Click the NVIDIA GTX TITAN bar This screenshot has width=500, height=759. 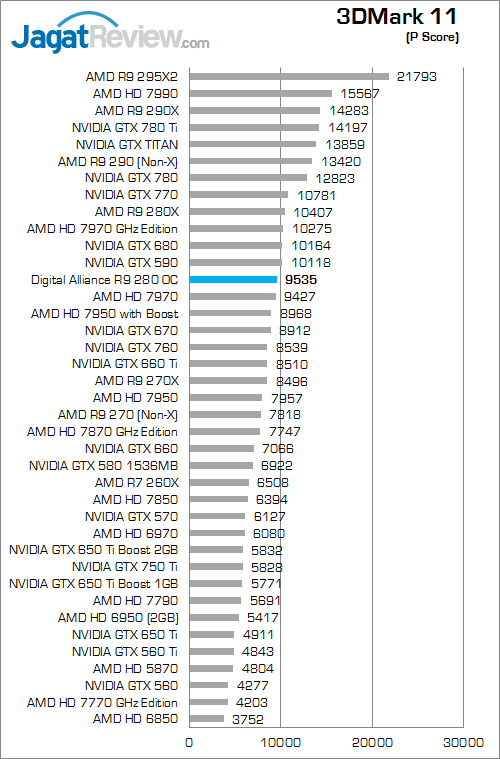pyautogui.click(x=253, y=144)
